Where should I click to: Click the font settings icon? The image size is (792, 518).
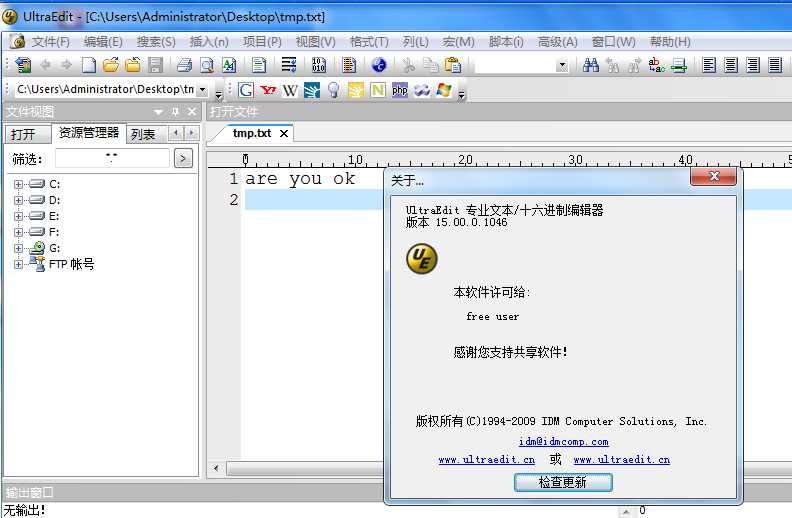[x=229, y=65]
